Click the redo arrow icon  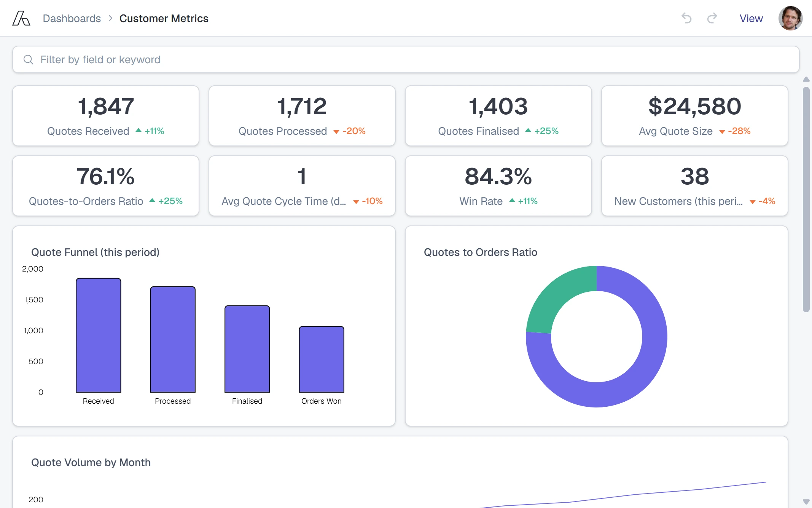point(712,18)
